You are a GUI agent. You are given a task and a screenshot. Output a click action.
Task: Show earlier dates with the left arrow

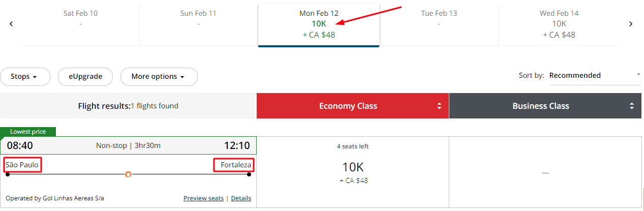11,24
